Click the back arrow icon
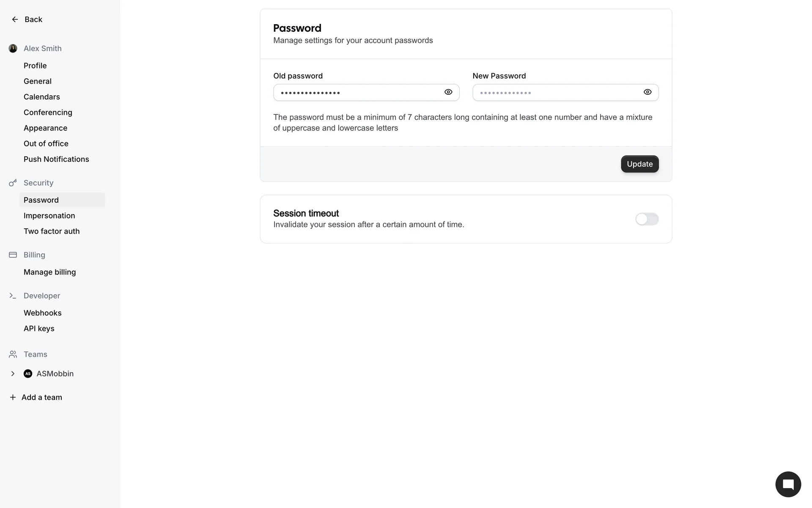This screenshot has width=812, height=508. 15,19
